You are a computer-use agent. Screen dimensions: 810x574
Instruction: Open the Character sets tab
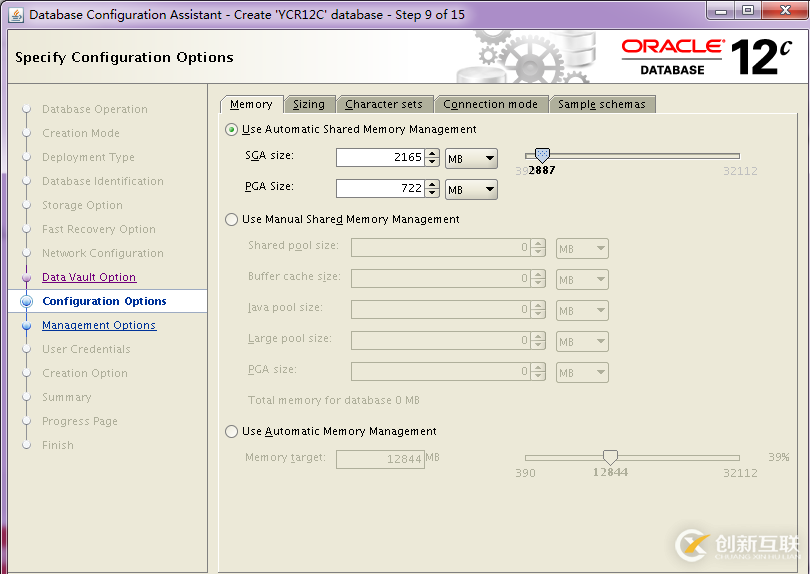tap(384, 104)
